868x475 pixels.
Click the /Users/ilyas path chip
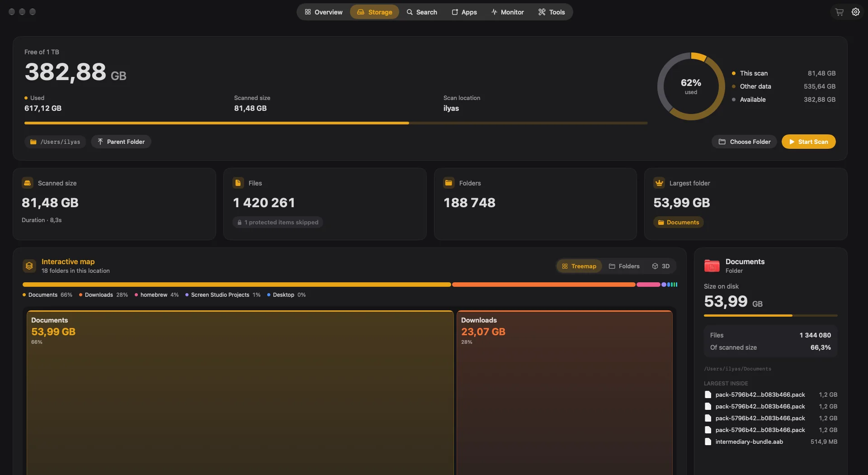click(x=55, y=142)
